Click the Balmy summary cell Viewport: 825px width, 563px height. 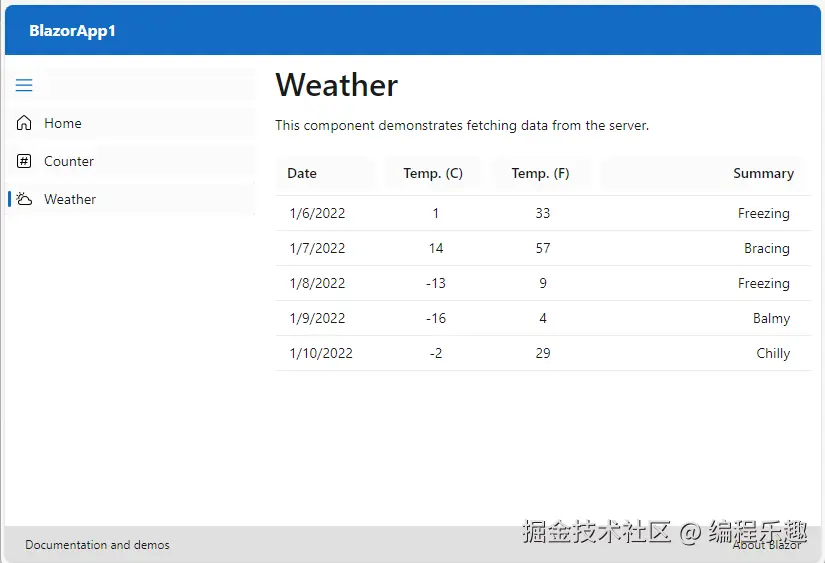(771, 318)
